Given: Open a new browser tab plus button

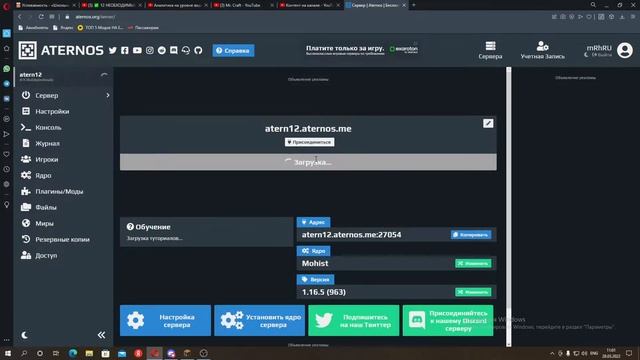Looking at the screenshot, I should [413, 5].
